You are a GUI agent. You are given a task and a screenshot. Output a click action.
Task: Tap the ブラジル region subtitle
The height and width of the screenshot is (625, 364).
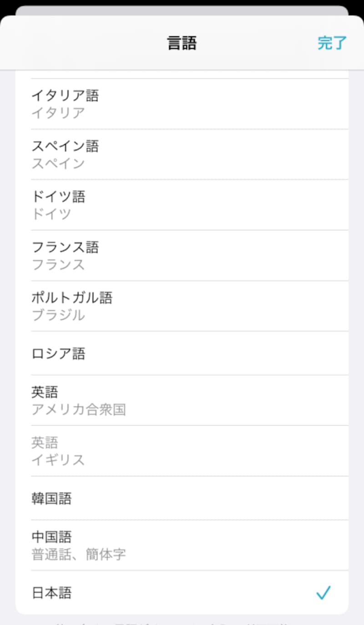pyautogui.click(x=58, y=315)
